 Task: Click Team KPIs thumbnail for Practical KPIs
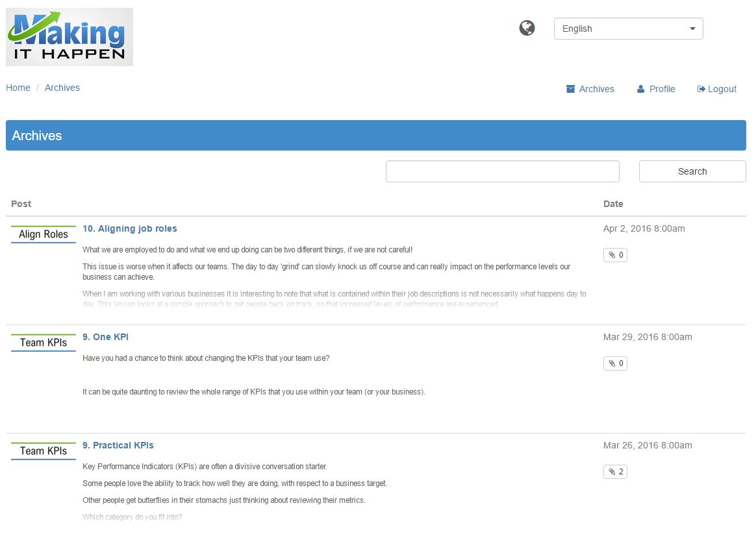coord(44,451)
